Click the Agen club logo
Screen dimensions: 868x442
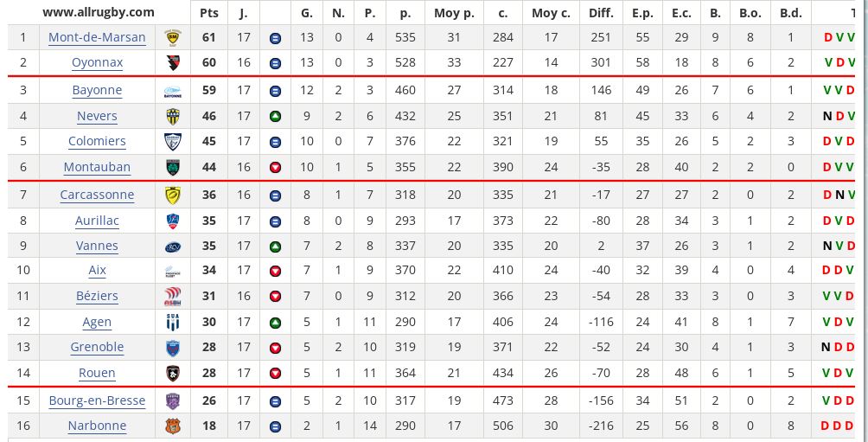[173, 322]
